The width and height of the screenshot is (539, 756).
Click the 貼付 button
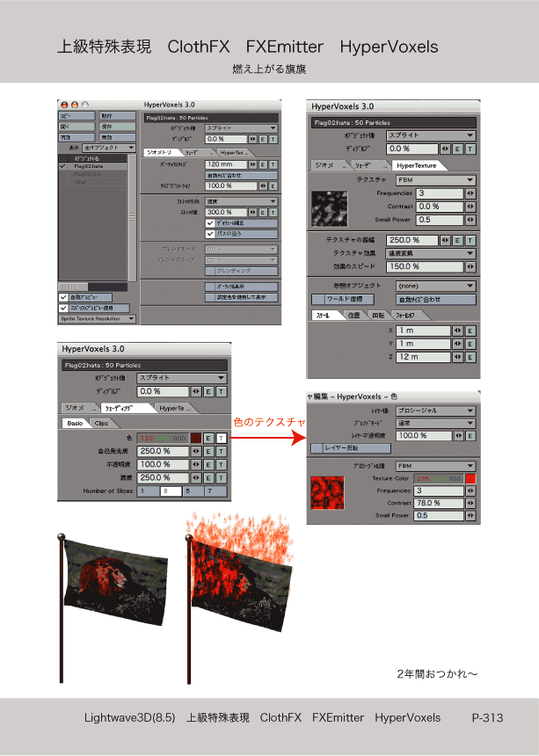(118, 116)
